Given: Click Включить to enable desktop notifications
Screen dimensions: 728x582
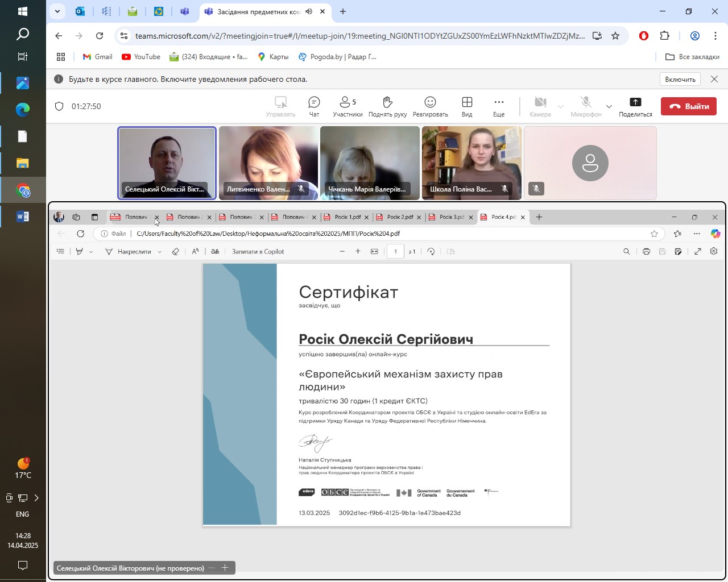Looking at the screenshot, I should [x=680, y=79].
